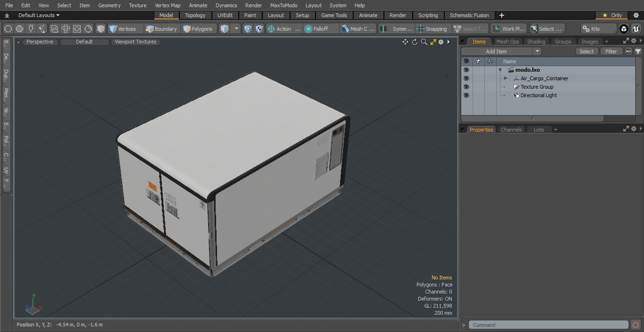Click the Perspective viewport button
The width and height of the screenshot is (644, 332).
pyautogui.click(x=40, y=42)
